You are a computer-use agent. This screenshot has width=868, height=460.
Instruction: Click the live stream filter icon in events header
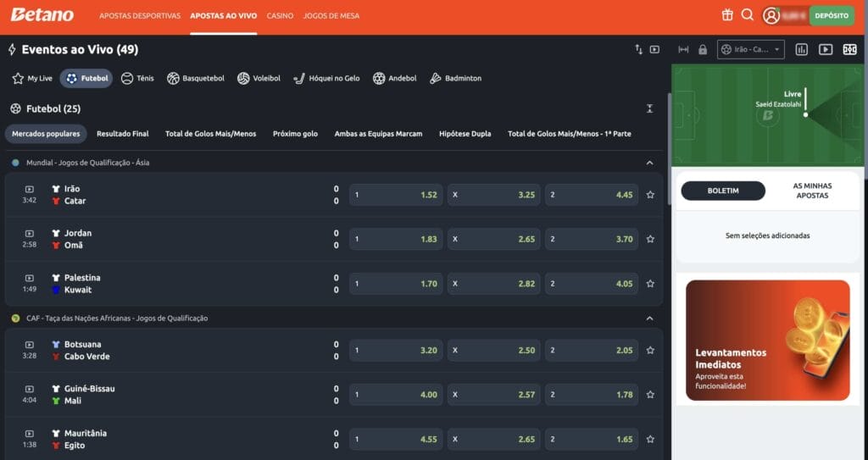[654, 49]
